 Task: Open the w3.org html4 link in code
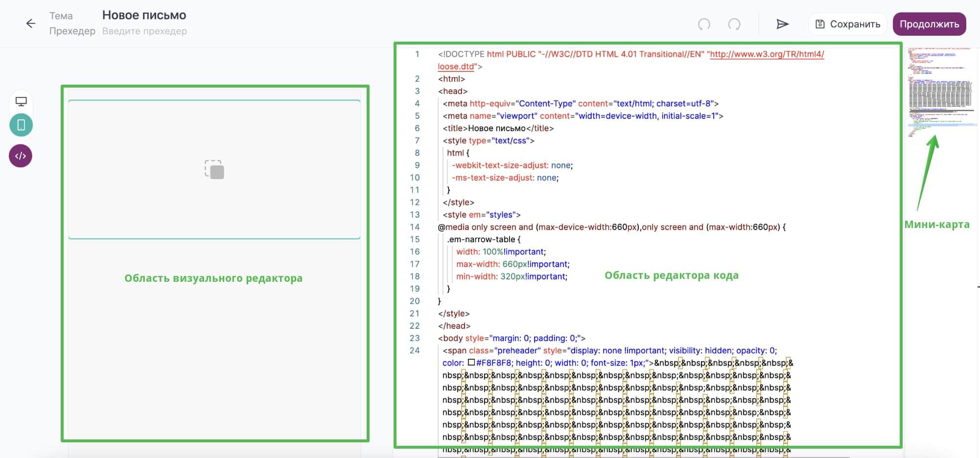tap(767, 54)
